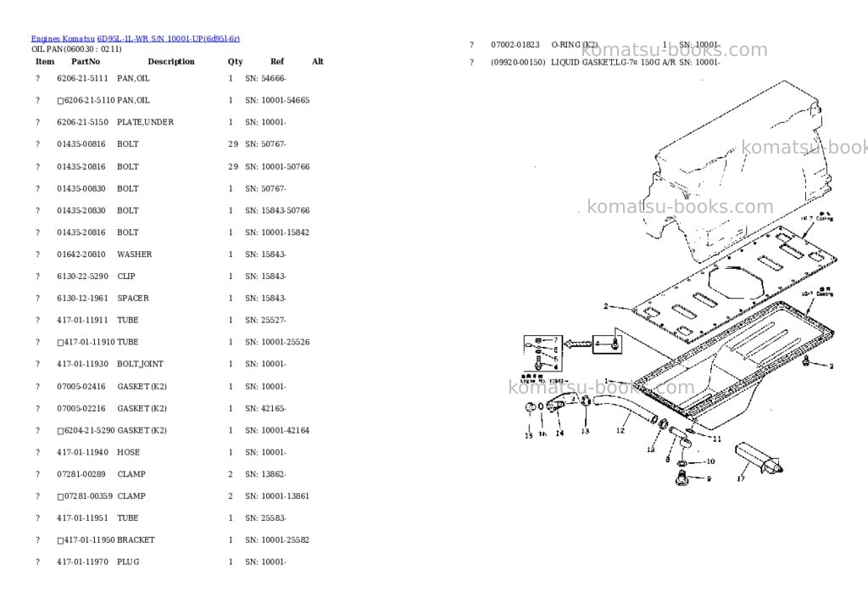
Task: Click serial range SN: 25527-
Action: pos(265,321)
